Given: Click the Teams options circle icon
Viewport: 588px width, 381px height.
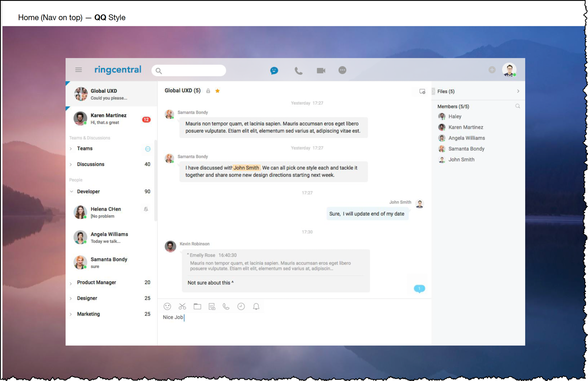Looking at the screenshot, I should coord(148,149).
